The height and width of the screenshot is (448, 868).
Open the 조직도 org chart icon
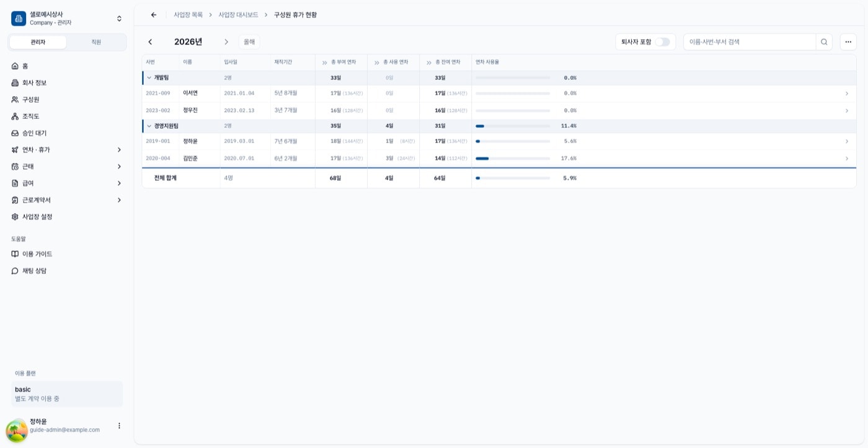click(15, 116)
